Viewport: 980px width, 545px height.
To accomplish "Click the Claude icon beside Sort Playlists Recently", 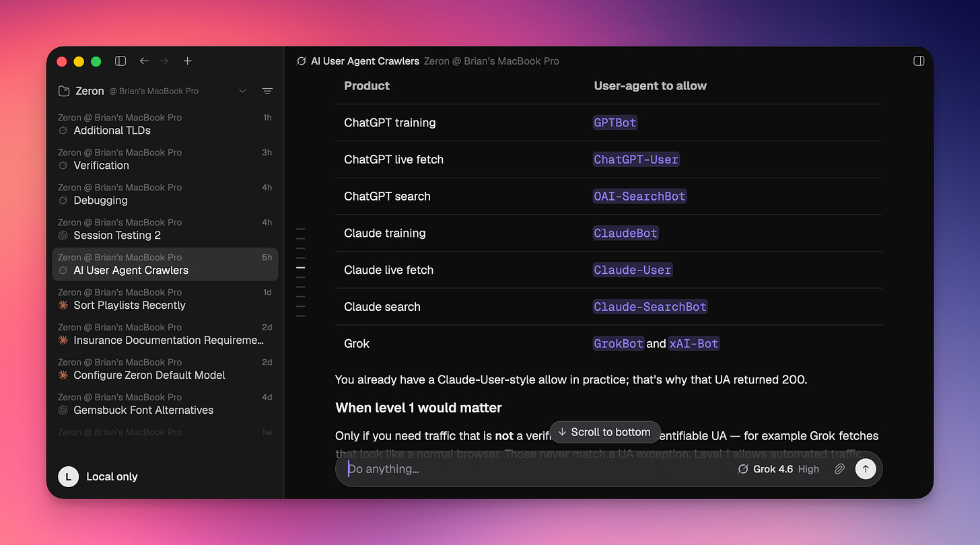I will pyautogui.click(x=63, y=305).
